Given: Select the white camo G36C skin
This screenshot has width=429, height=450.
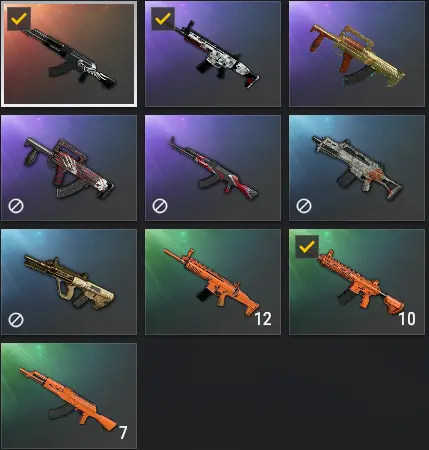Looking at the screenshot, I should coord(357,168).
